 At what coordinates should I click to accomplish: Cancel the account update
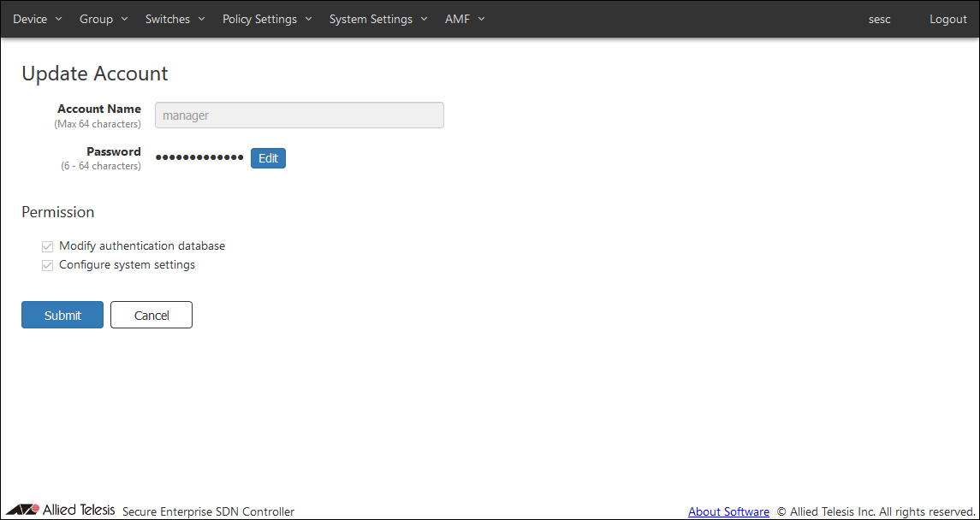(x=151, y=315)
